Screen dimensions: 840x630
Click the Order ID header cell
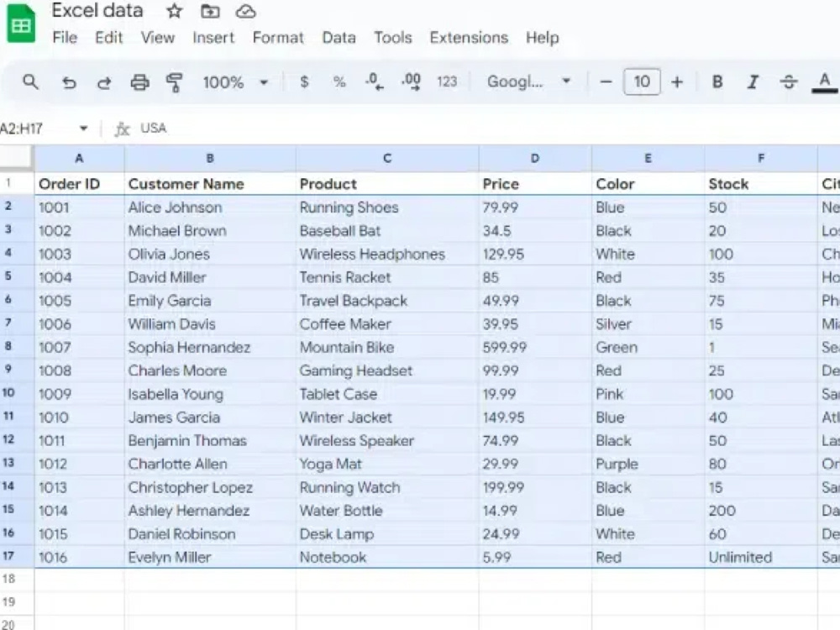79,184
